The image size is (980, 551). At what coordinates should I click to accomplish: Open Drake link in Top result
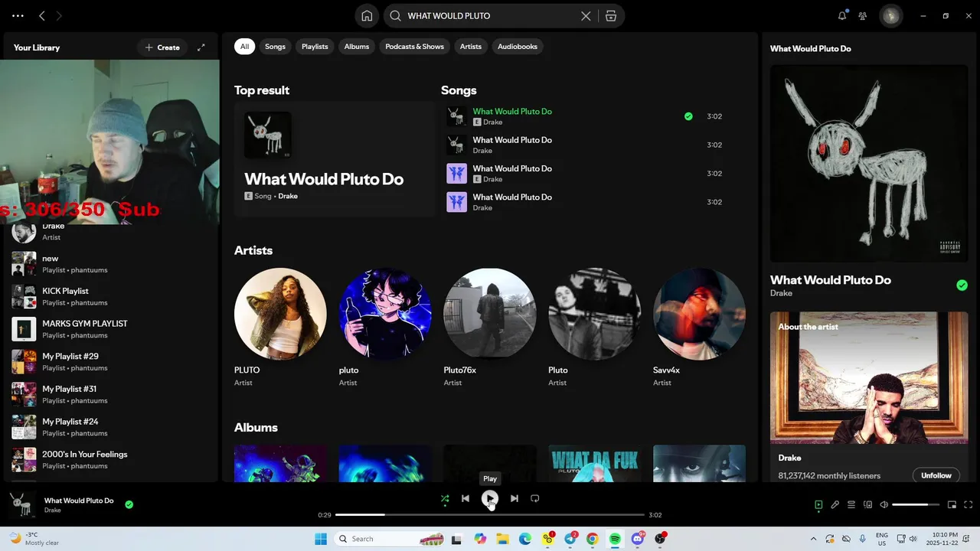[288, 196]
